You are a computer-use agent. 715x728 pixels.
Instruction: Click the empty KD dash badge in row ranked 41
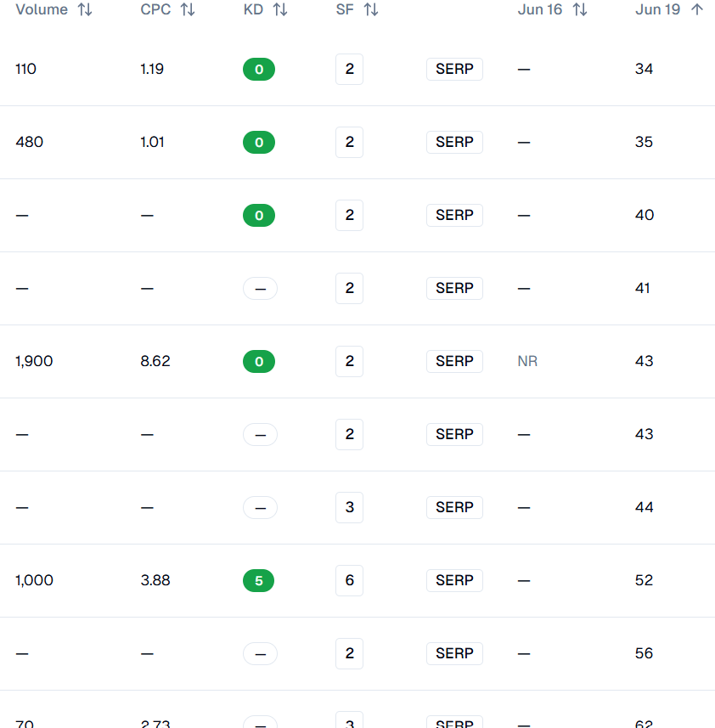point(261,288)
